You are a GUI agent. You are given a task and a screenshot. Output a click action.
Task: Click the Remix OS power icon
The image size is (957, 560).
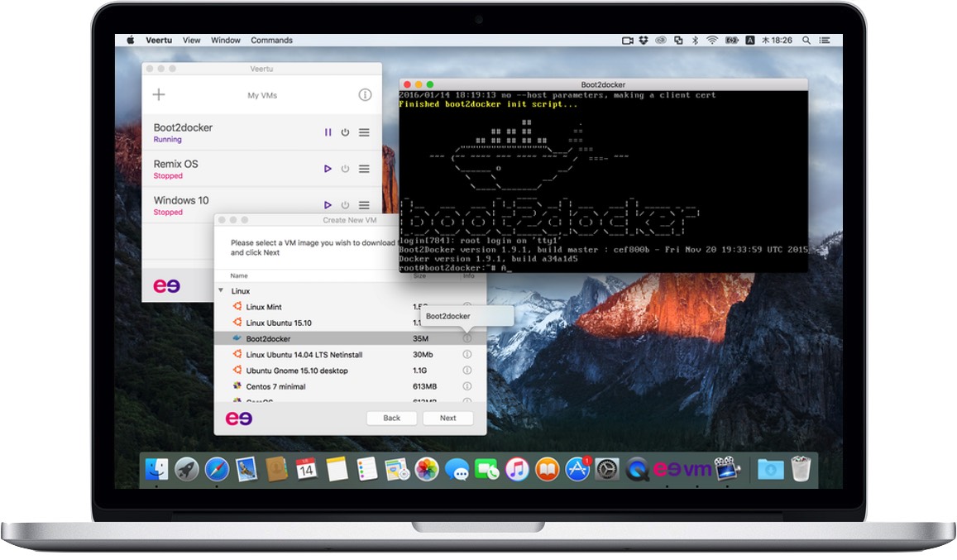pyautogui.click(x=345, y=169)
